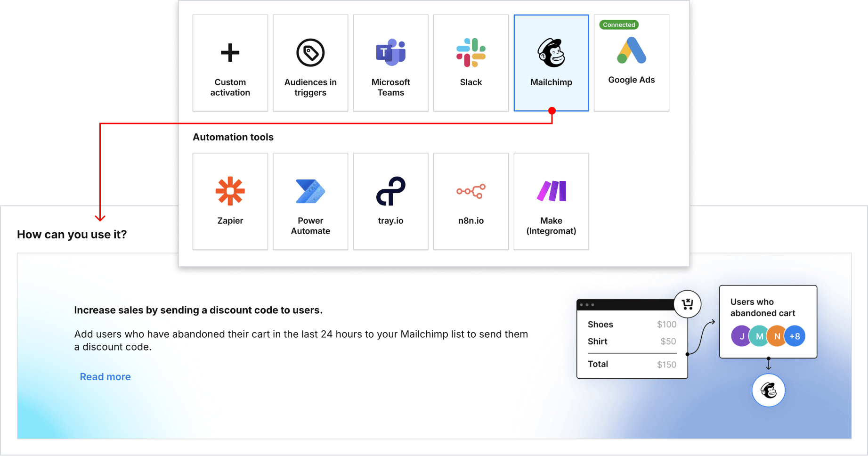
Task: Click the orange N user avatar
Action: click(x=777, y=336)
